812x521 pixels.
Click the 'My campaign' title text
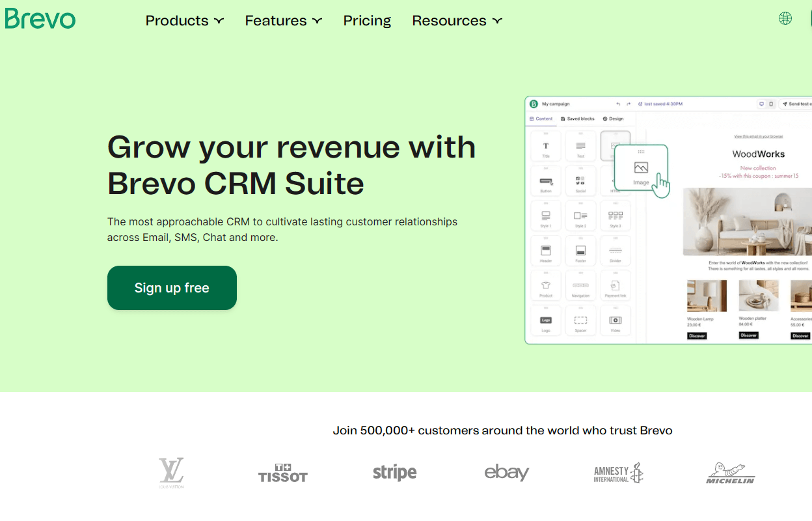click(x=556, y=104)
